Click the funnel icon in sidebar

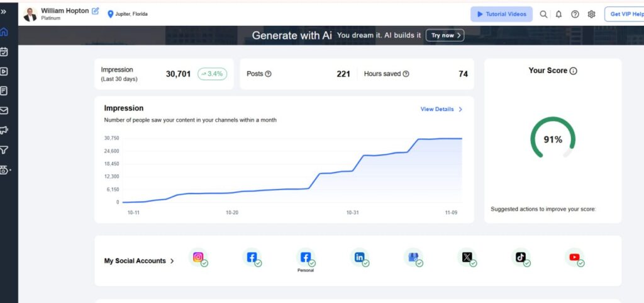(4, 150)
